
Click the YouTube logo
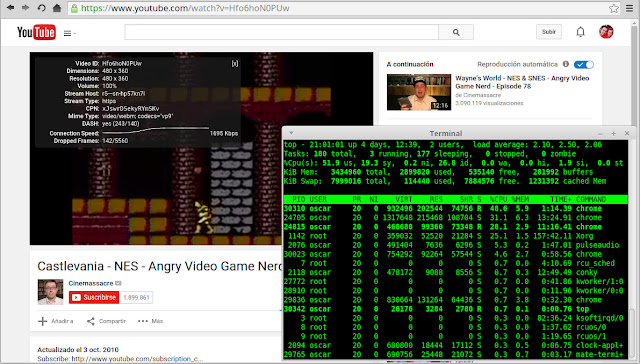[x=36, y=32]
